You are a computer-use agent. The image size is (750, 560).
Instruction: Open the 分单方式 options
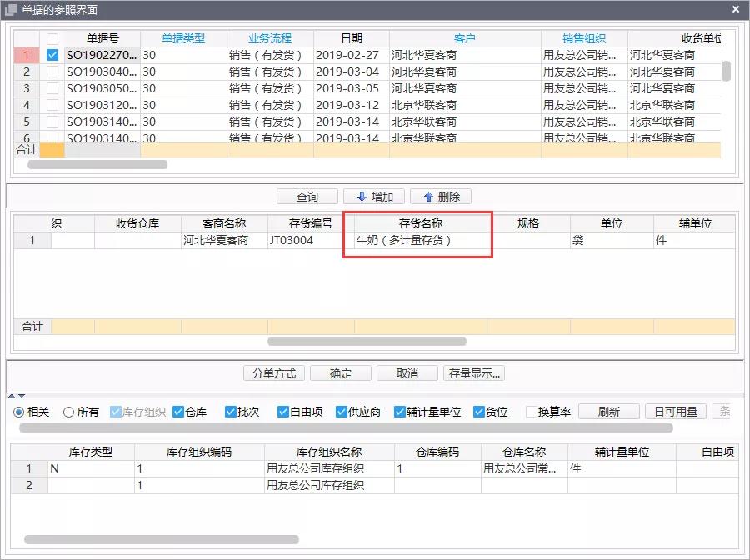coord(274,373)
